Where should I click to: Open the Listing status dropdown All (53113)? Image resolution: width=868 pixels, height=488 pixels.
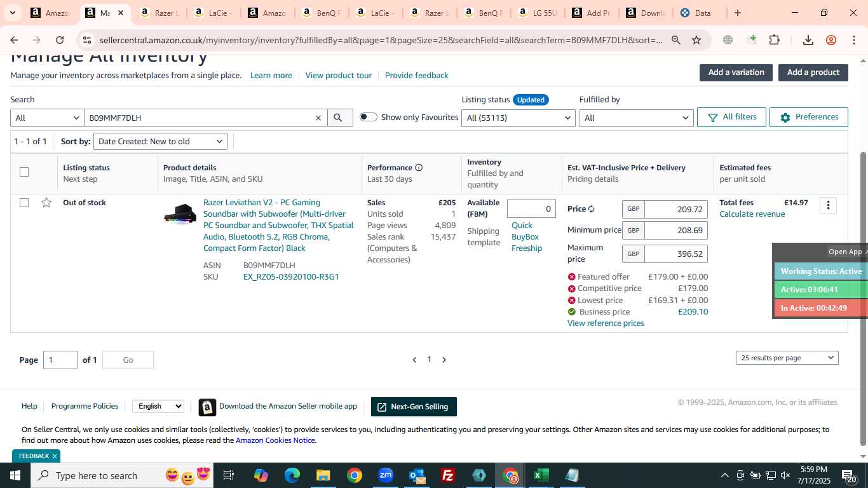pos(519,118)
